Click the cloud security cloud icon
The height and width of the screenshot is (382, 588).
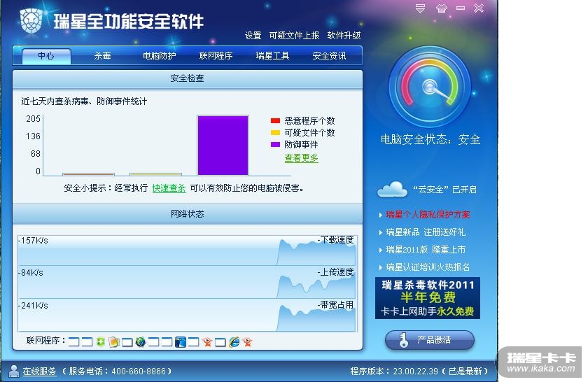point(392,190)
